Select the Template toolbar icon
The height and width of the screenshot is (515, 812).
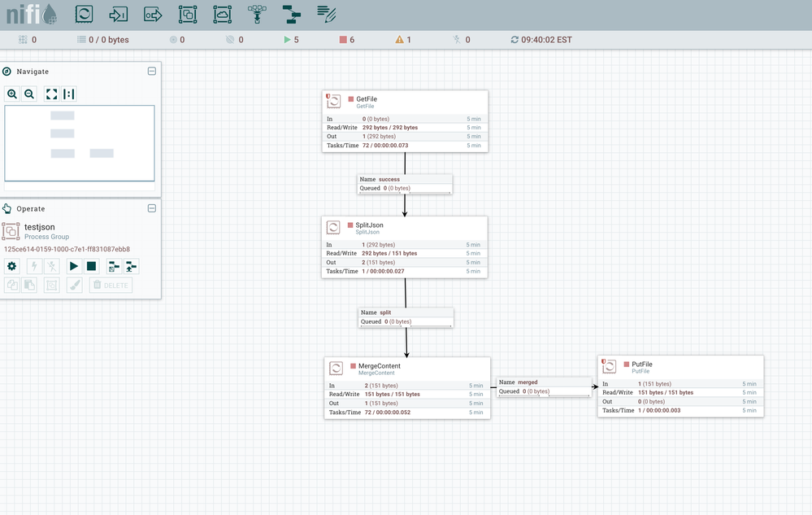[x=291, y=14]
